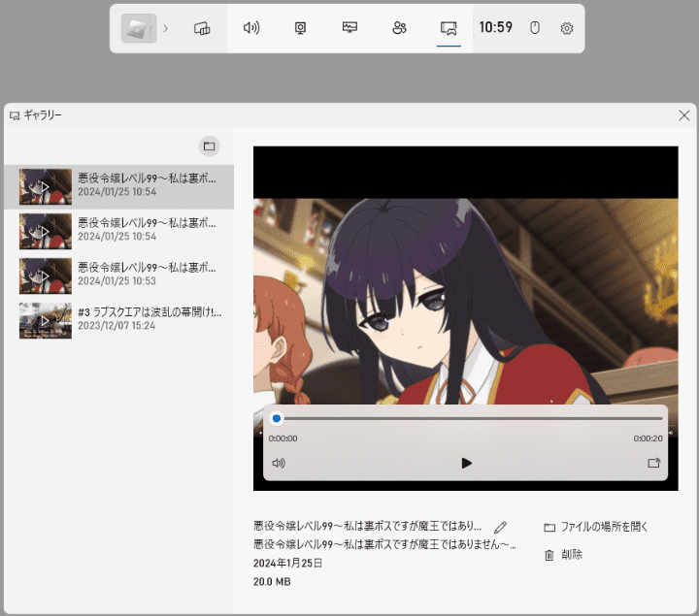Viewport: 699px width, 616px height.
Task: Click the 0:00:00 current time label
Action: point(283,438)
